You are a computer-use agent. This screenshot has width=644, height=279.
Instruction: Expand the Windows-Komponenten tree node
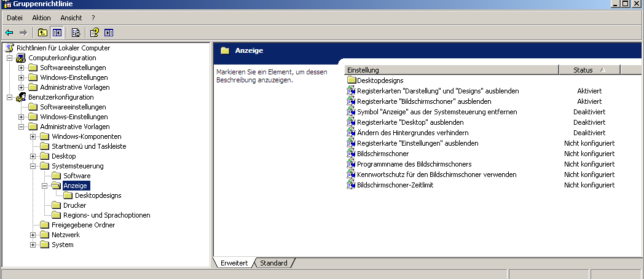tap(33, 136)
